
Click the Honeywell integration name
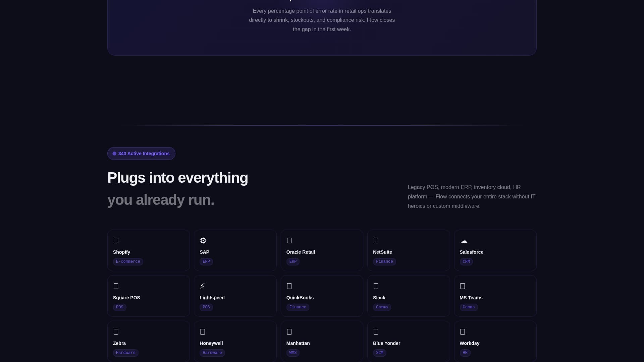click(211, 343)
